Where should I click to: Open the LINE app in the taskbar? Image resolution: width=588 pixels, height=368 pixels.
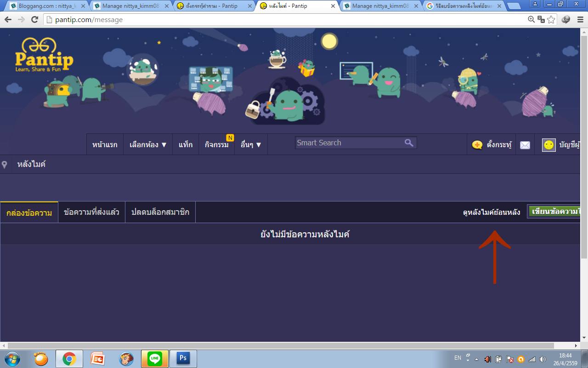[x=155, y=359]
